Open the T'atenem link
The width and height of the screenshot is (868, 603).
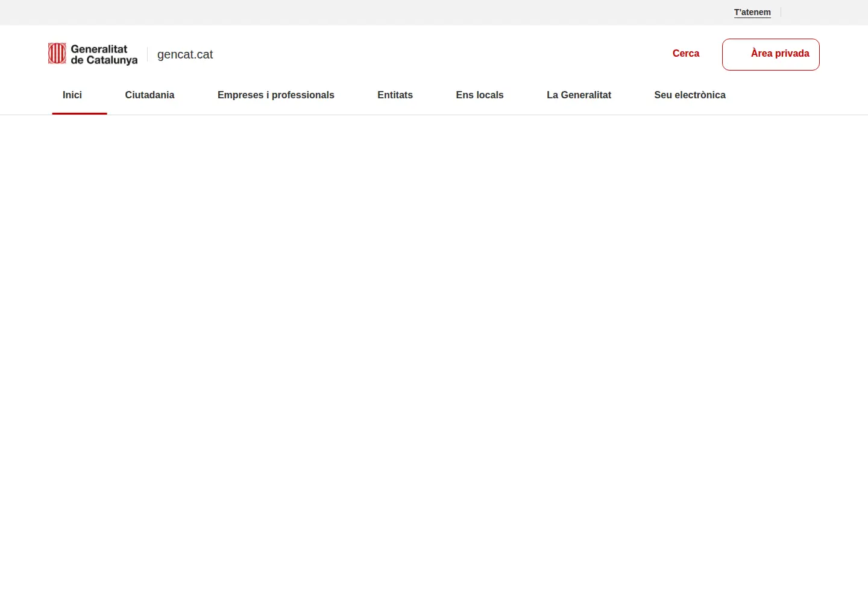(x=752, y=12)
